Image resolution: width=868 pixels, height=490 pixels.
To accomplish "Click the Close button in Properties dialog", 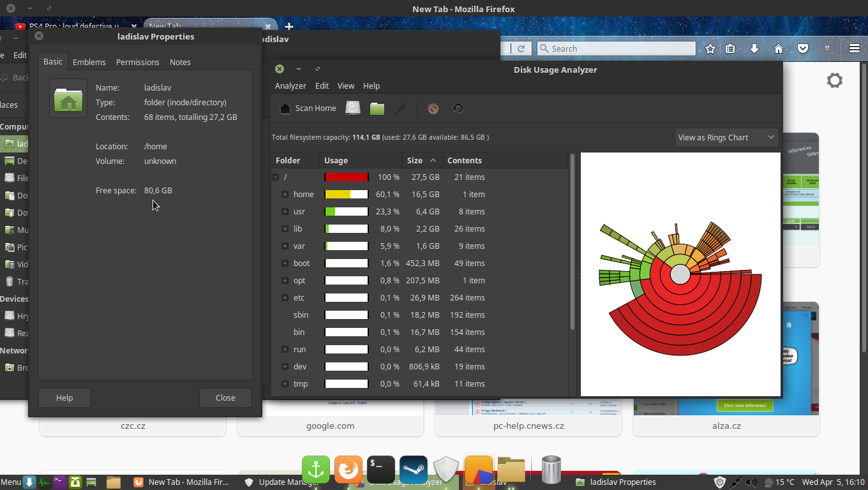I will pos(225,397).
